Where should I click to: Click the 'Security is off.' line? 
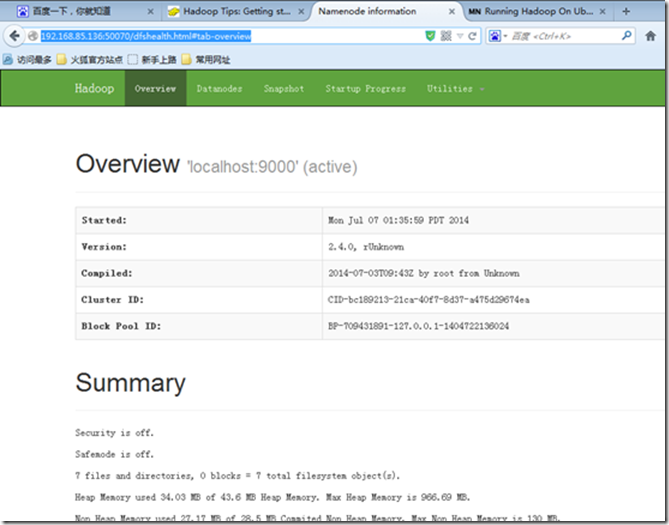(114, 433)
